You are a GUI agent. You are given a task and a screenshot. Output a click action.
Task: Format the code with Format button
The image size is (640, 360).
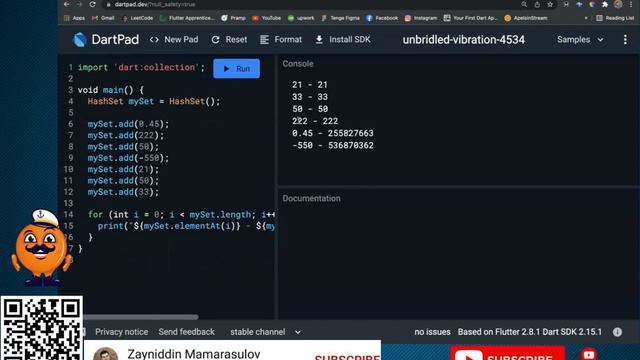pos(281,40)
